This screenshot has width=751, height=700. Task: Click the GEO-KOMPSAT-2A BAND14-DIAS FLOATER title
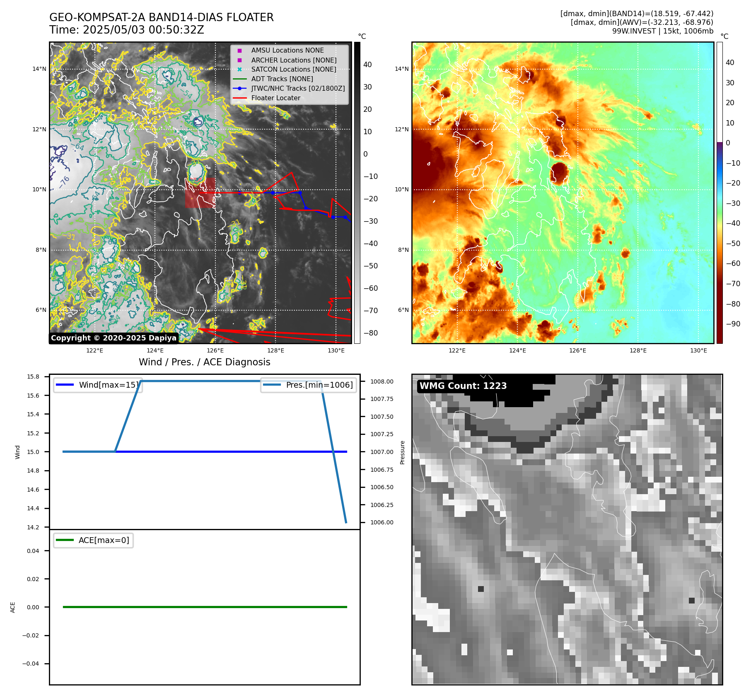[162, 17]
